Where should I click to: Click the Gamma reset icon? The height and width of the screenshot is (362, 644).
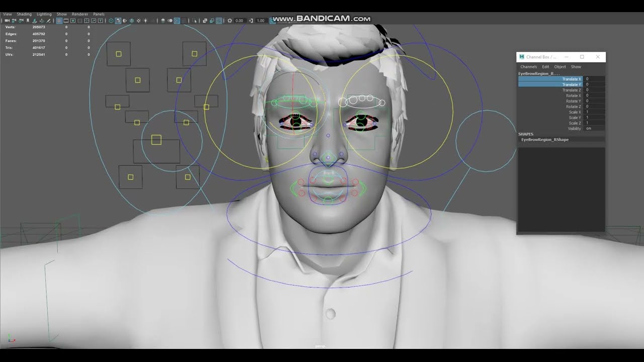point(252,21)
